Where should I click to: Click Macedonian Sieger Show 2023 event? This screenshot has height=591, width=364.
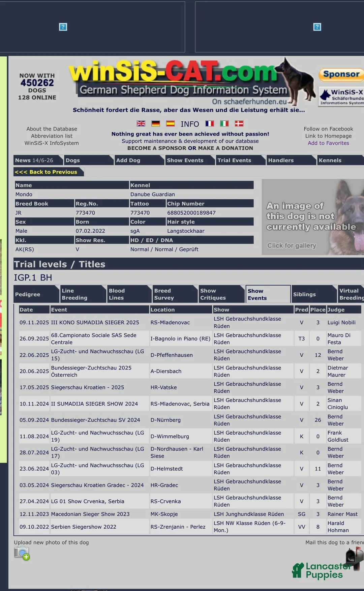coord(90,514)
